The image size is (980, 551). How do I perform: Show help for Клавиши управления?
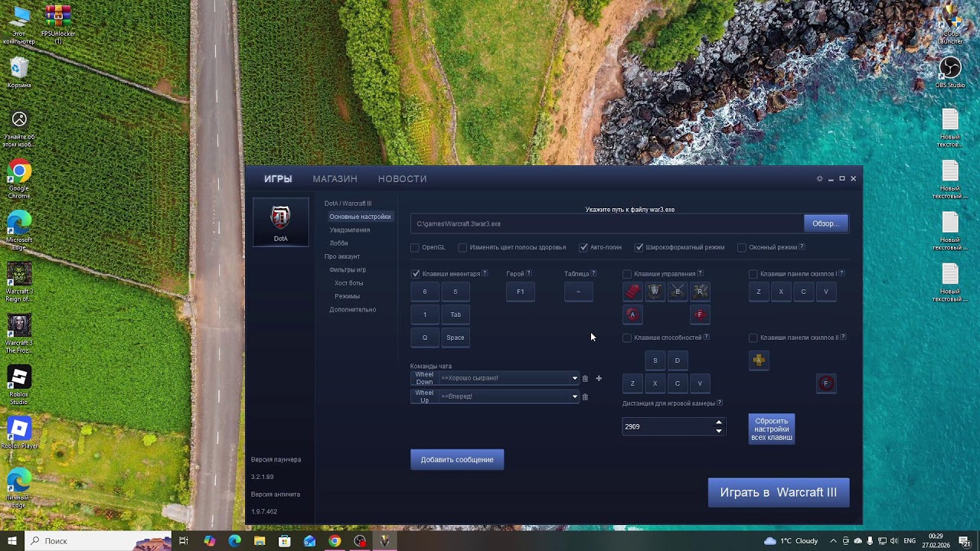(701, 273)
